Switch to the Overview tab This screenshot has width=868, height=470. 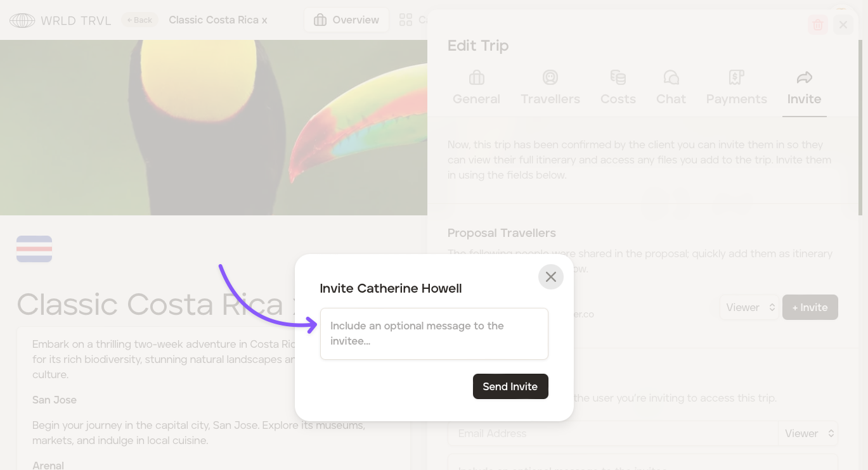[346, 20]
